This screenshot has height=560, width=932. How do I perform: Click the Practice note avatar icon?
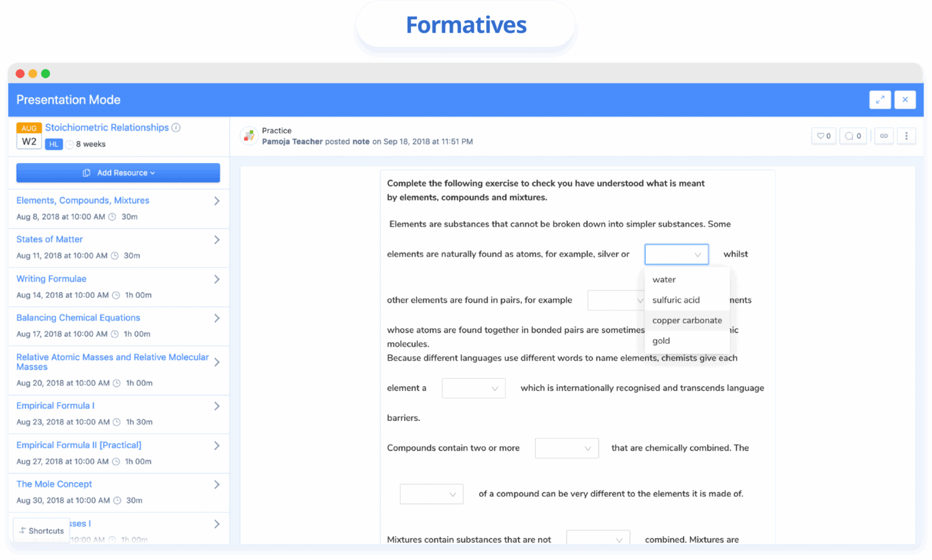click(x=249, y=136)
